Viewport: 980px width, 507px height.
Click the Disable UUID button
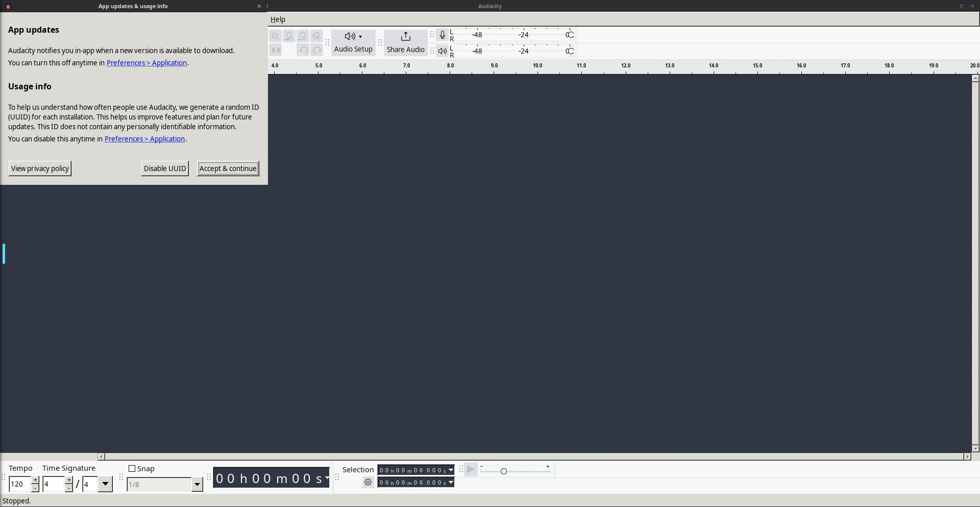point(165,168)
